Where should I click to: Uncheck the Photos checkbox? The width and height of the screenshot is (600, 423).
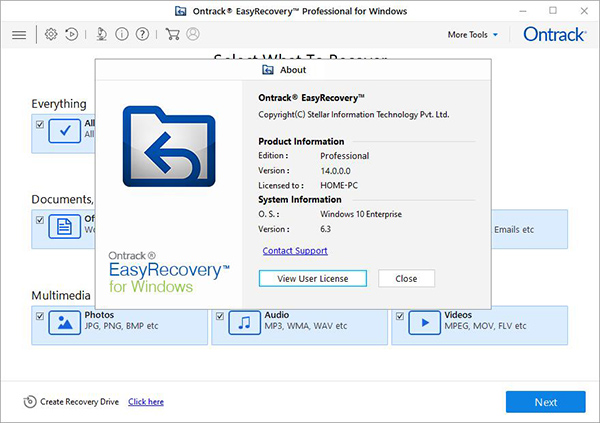(40, 316)
